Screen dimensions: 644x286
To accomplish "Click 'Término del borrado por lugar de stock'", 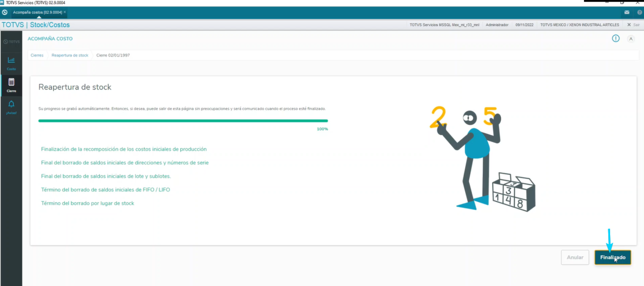I will click(x=88, y=203).
